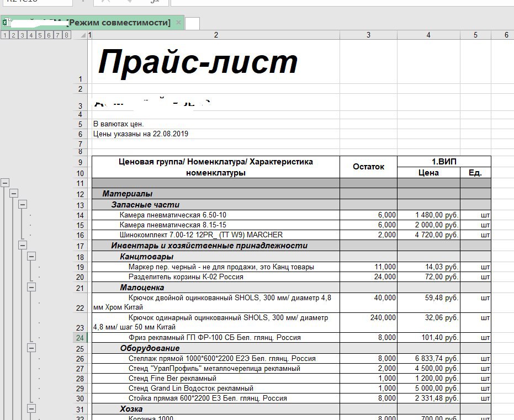This screenshot has height=420, width=514.
Task: Click price 6 833,74 руб.
Action: point(428,358)
